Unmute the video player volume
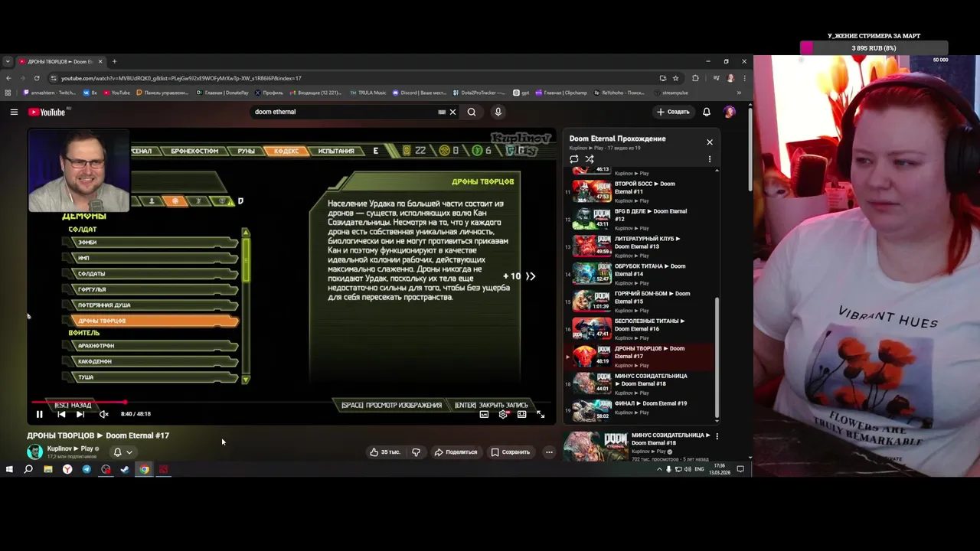The height and width of the screenshot is (551, 980). [103, 414]
